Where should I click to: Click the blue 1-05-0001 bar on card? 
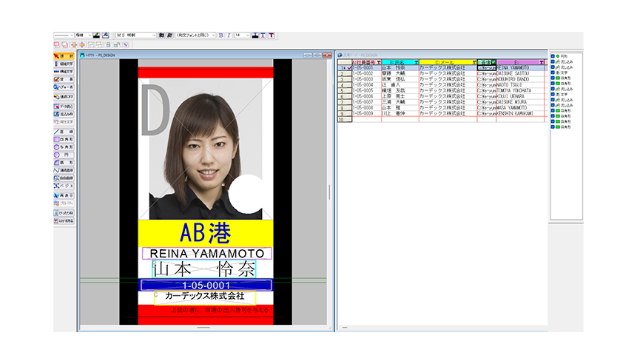(206, 285)
